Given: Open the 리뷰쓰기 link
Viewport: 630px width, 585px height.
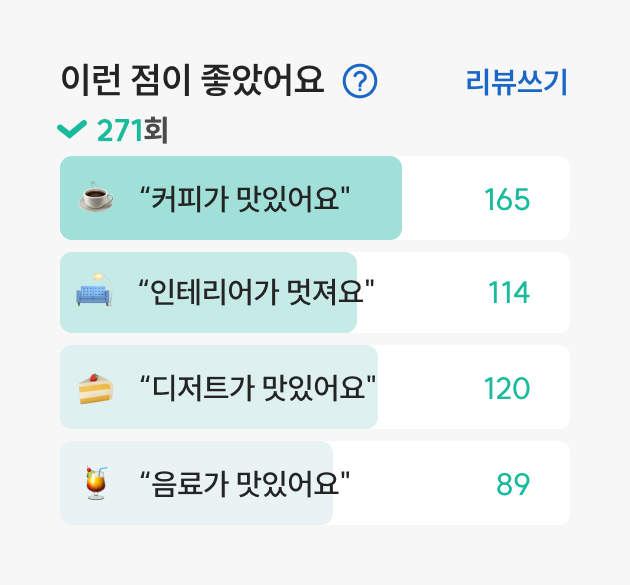Looking at the screenshot, I should (516, 82).
